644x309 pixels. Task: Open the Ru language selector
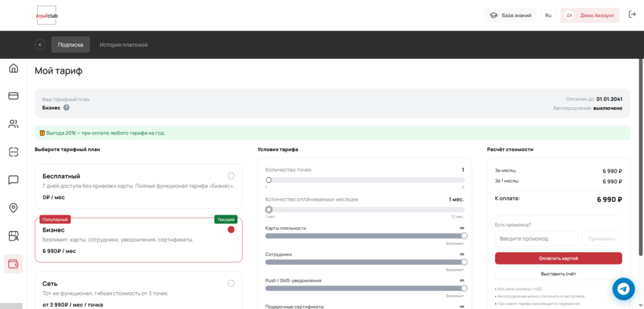(548, 15)
